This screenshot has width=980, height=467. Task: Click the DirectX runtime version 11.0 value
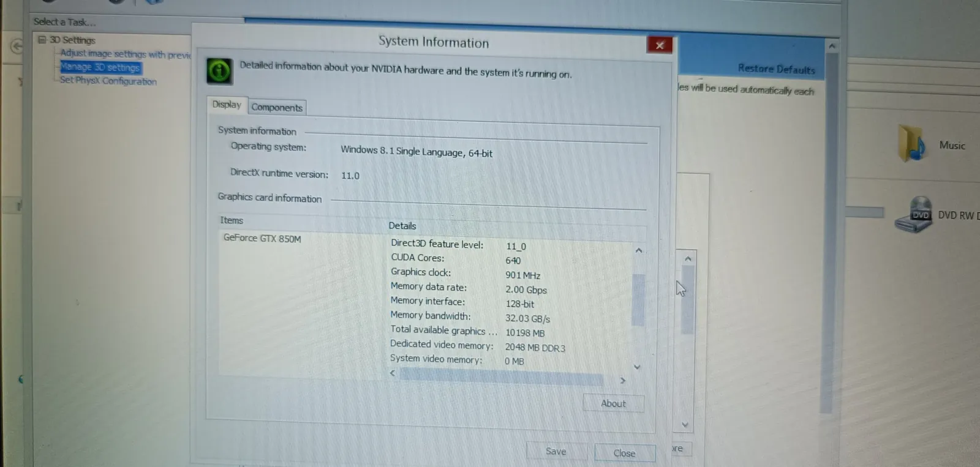pos(350,176)
